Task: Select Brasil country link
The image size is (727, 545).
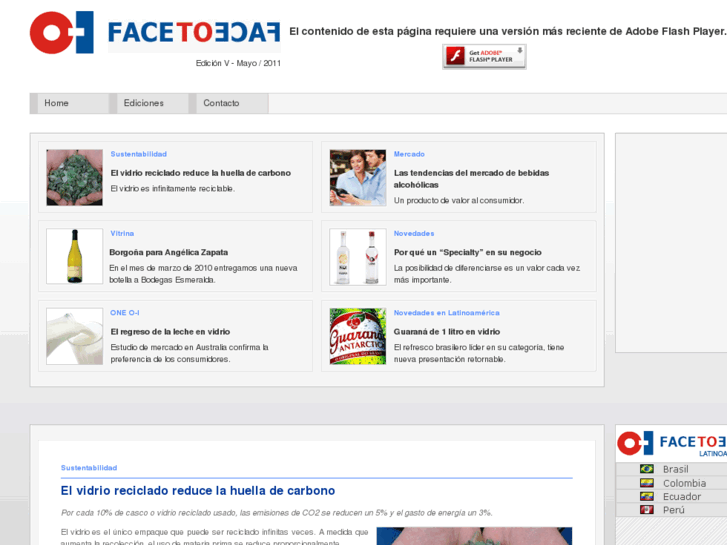Action: point(676,469)
